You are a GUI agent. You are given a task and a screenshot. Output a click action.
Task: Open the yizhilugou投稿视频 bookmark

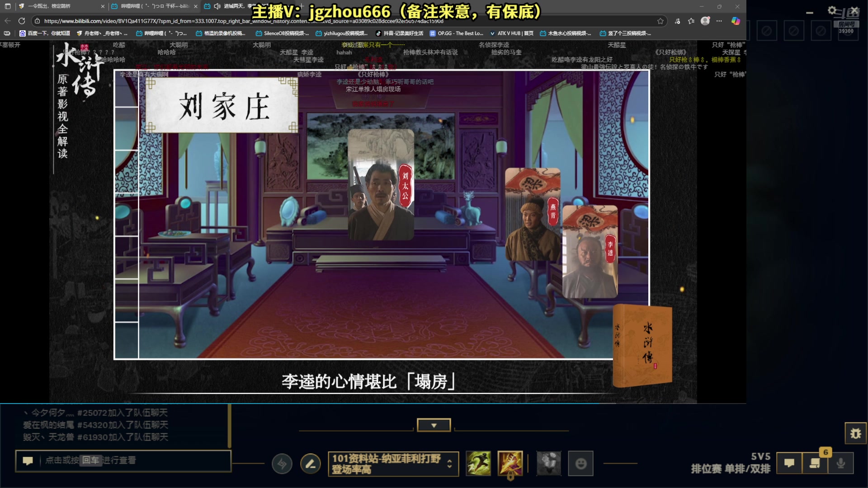[x=342, y=33]
